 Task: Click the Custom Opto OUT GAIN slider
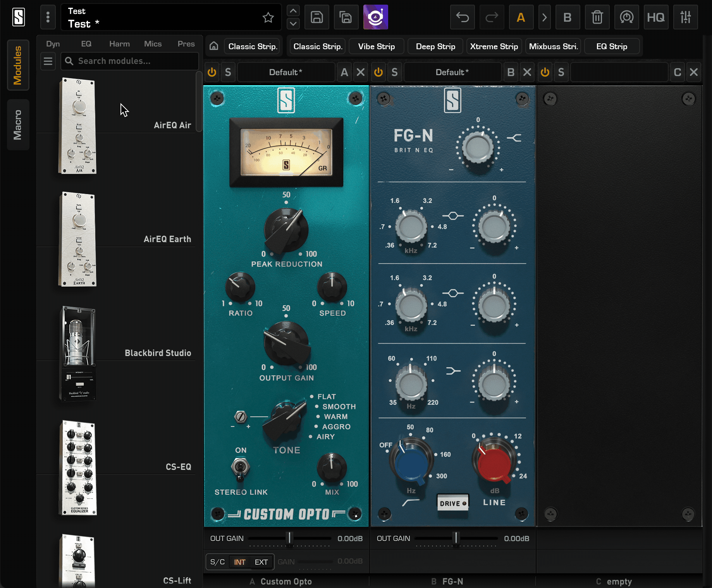point(289,538)
